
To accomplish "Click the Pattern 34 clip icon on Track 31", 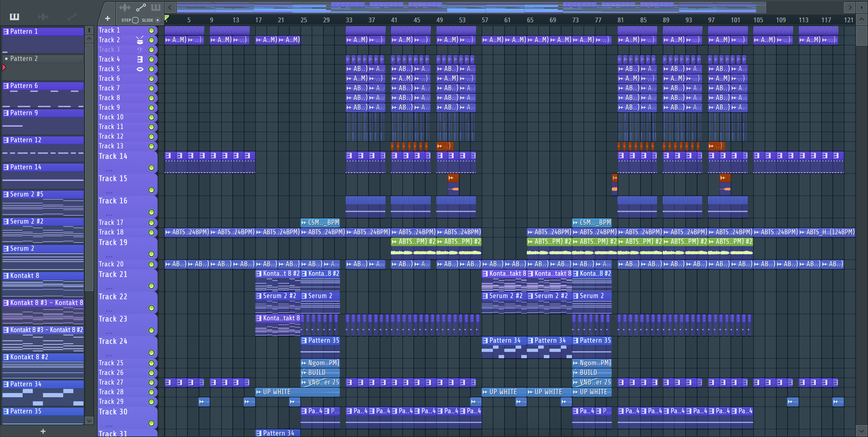I will (x=259, y=433).
